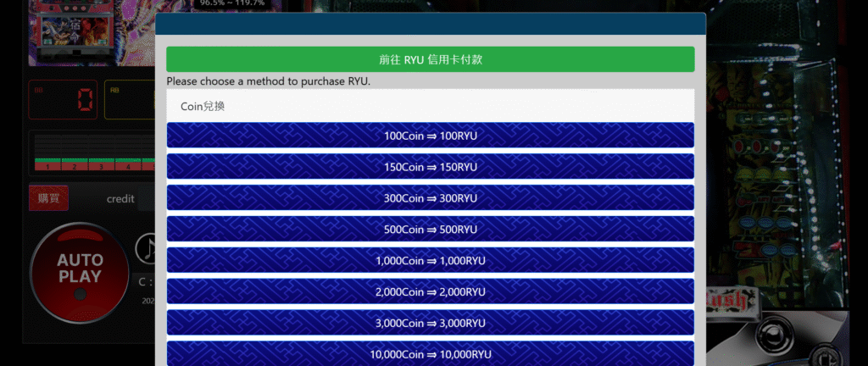This screenshot has height=366, width=868.
Task: Click the red RB counter showing 0
Action: (64, 100)
